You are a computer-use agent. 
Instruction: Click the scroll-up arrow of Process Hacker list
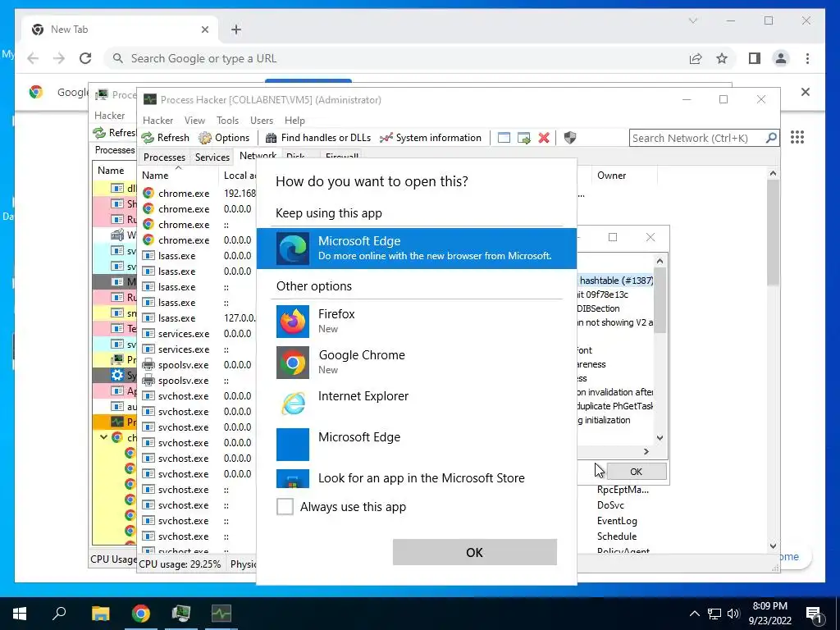(773, 173)
